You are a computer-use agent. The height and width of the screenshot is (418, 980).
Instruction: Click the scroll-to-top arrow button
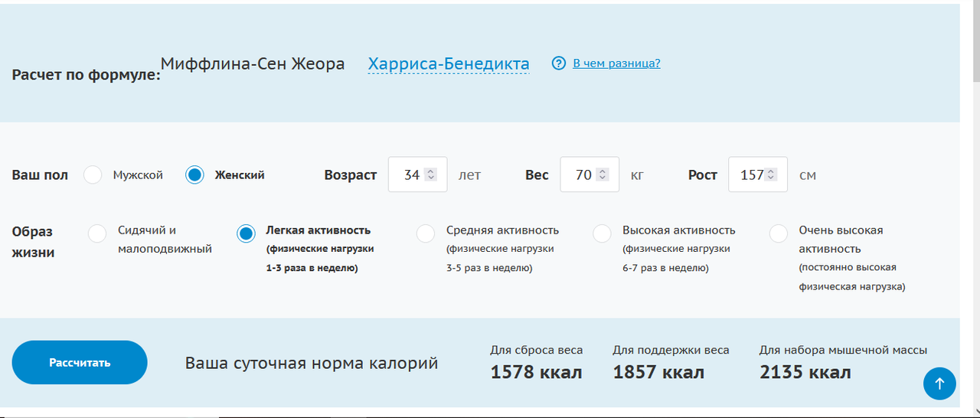pyautogui.click(x=939, y=383)
